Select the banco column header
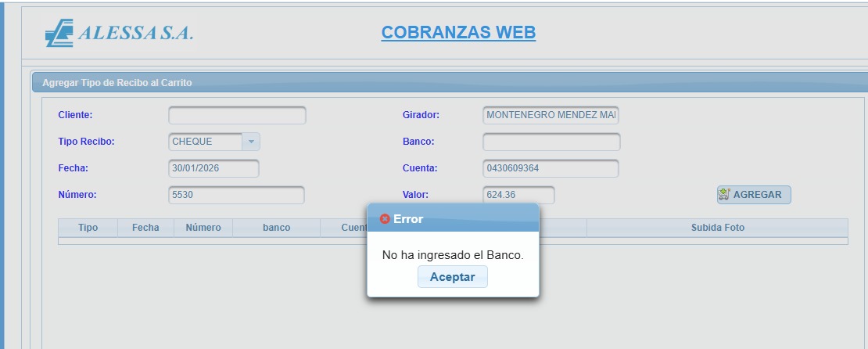 (x=276, y=228)
